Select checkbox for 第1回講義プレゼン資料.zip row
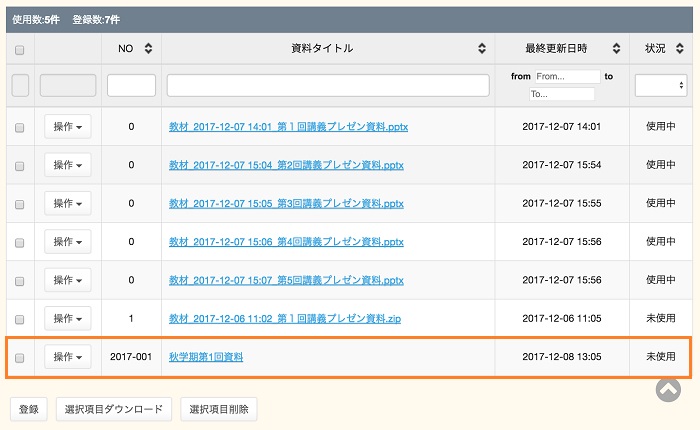 tap(19, 319)
